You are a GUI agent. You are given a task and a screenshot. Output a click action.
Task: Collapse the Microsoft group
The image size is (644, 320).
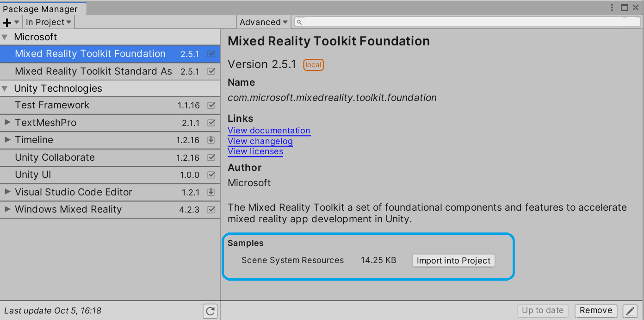5,37
